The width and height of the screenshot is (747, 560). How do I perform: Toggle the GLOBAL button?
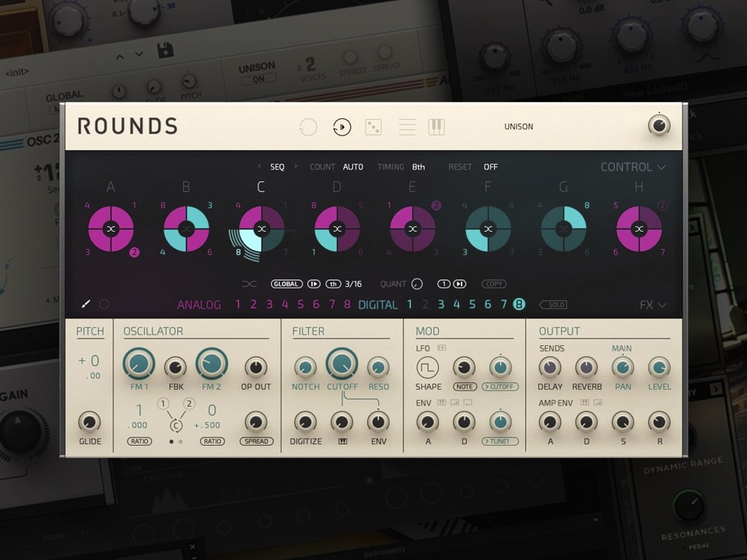[286, 284]
